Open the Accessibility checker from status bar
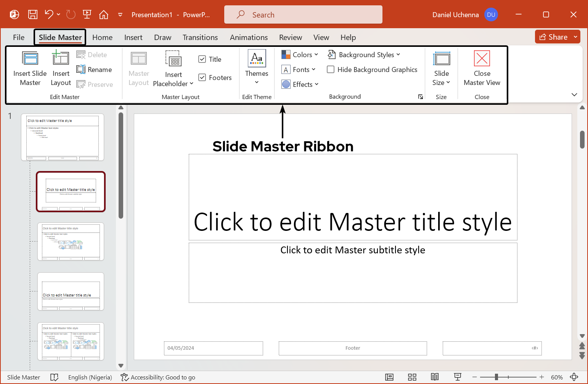The width and height of the screenshot is (588, 384). (x=157, y=377)
